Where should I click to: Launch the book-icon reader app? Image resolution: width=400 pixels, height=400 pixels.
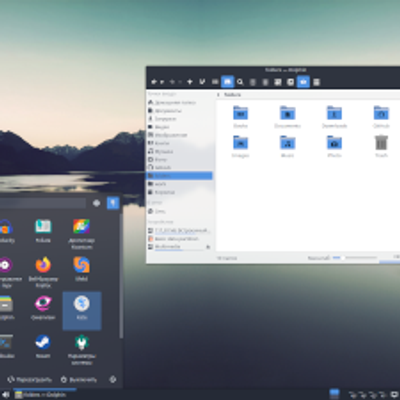43,231
